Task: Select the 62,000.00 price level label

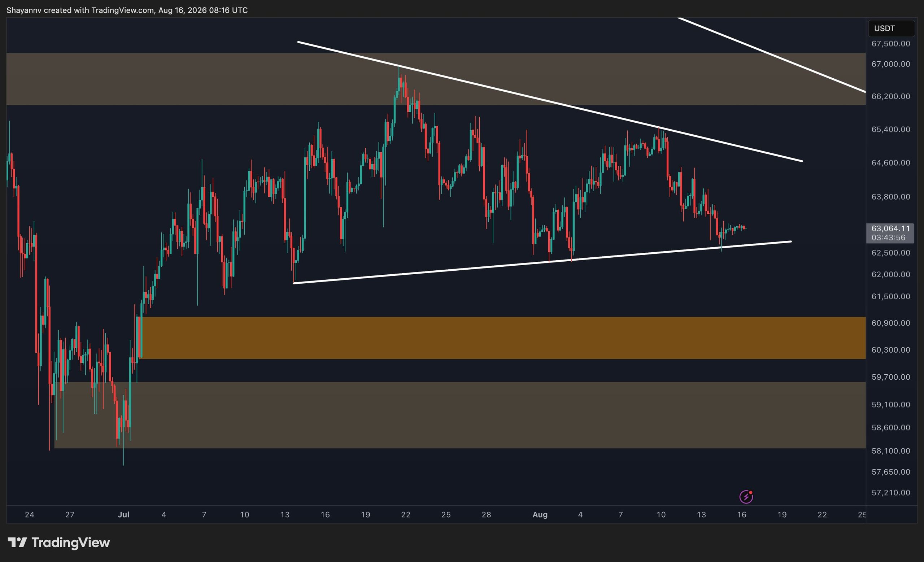Action: point(891,274)
